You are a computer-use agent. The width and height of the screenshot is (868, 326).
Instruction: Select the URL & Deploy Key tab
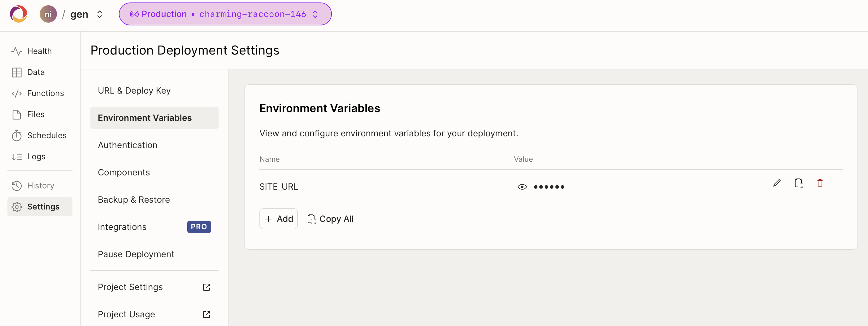point(134,90)
